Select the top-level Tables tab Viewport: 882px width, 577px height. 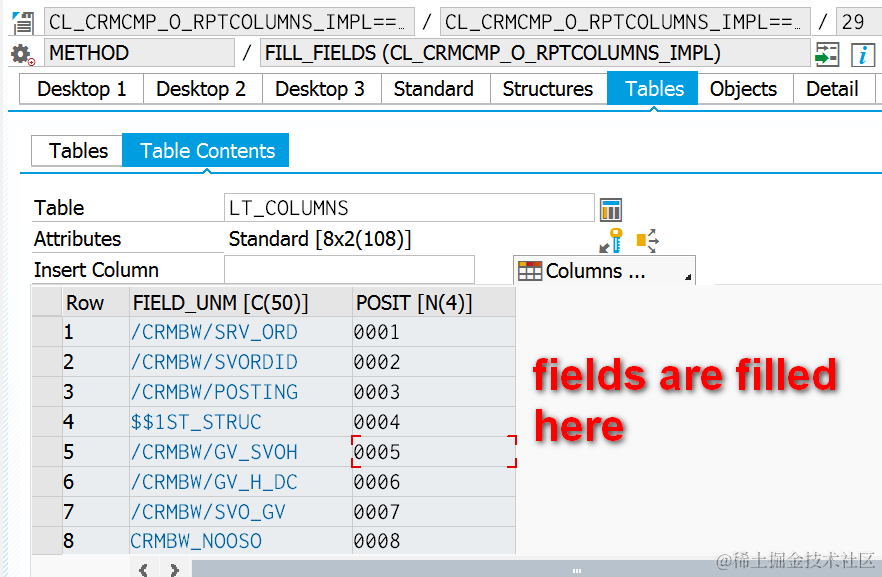[x=652, y=89]
